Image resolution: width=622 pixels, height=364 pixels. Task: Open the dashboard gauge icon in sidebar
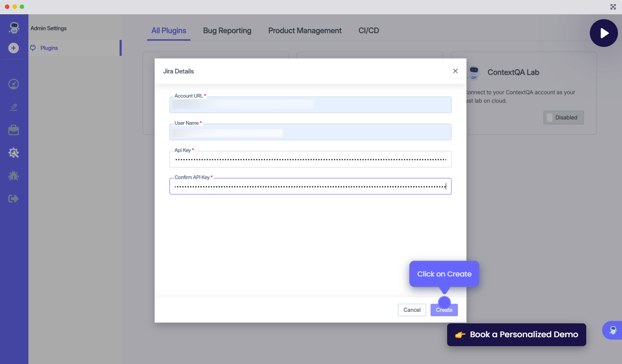pyautogui.click(x=13, y=84)
